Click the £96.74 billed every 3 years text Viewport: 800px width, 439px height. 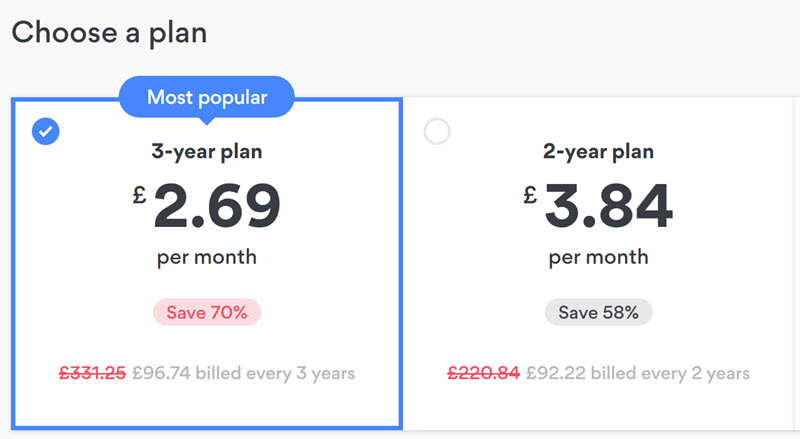[243, 373]
